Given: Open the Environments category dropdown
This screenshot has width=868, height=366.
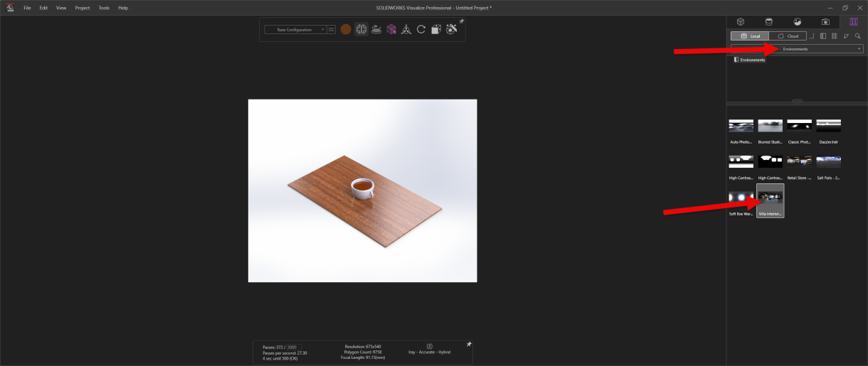Looking at the screenshot, I should click(797, 49).
